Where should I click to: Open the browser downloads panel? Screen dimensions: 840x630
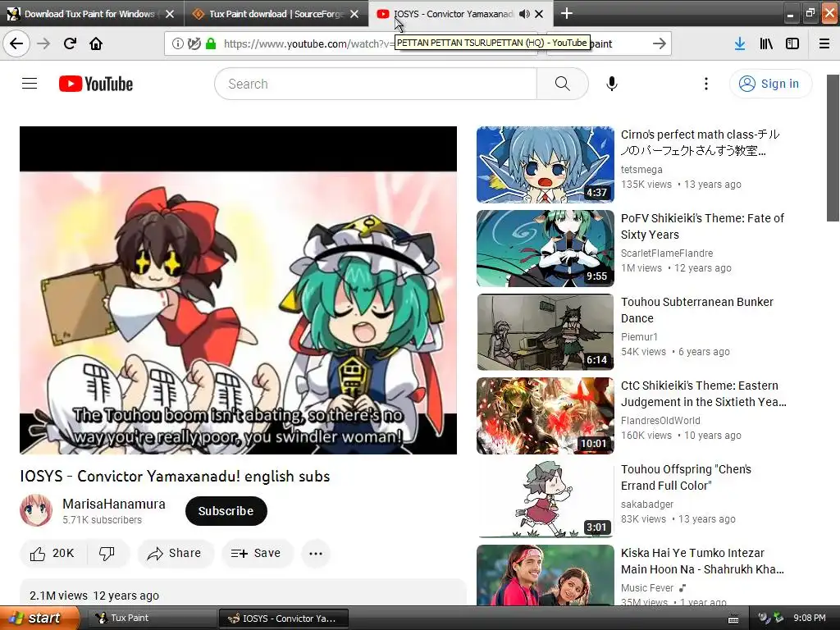pyautogui.click(x=740, y=43)
